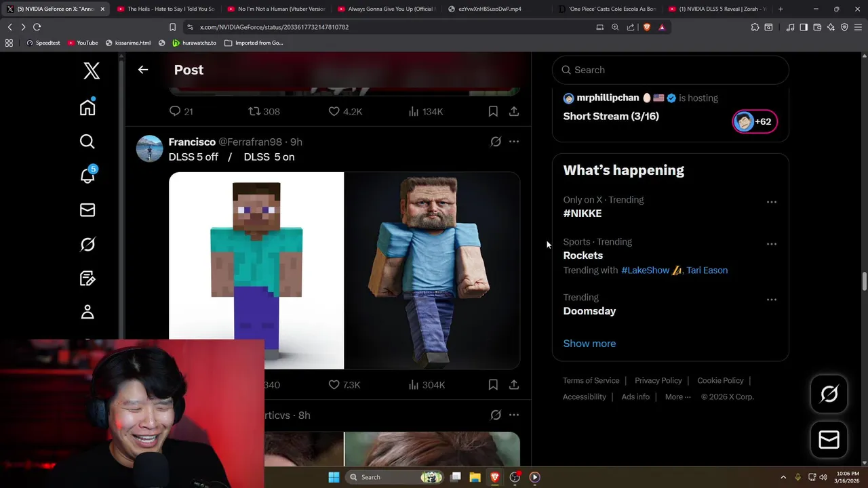Open more options on the 8h post
Image resolution: width=868 pixels, height=488 pixels.
pyautogui.click(x=514, y=415)
